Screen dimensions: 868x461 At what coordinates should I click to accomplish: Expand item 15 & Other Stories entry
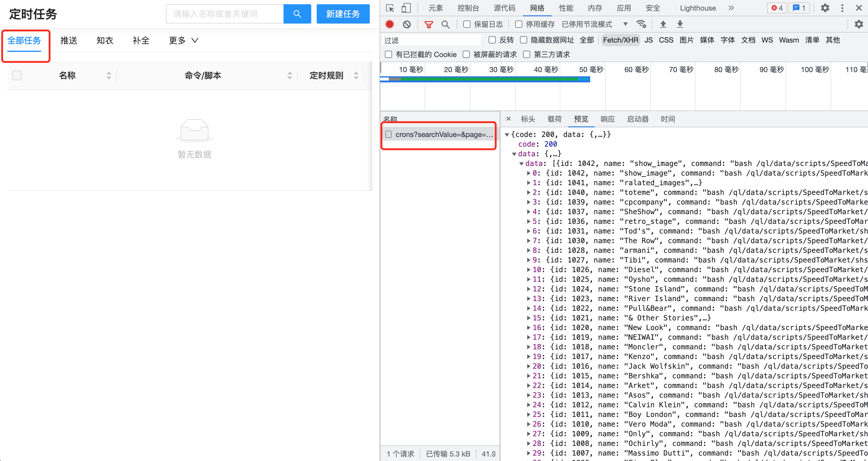529,318
